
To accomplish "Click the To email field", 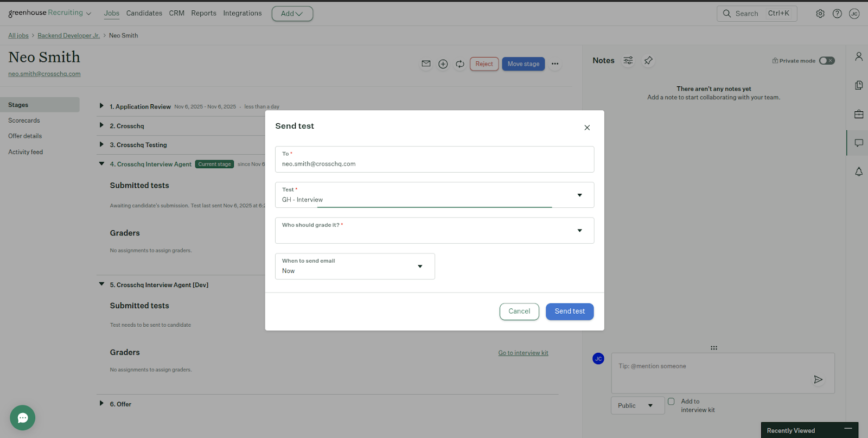I will click(x=434, y=163).
